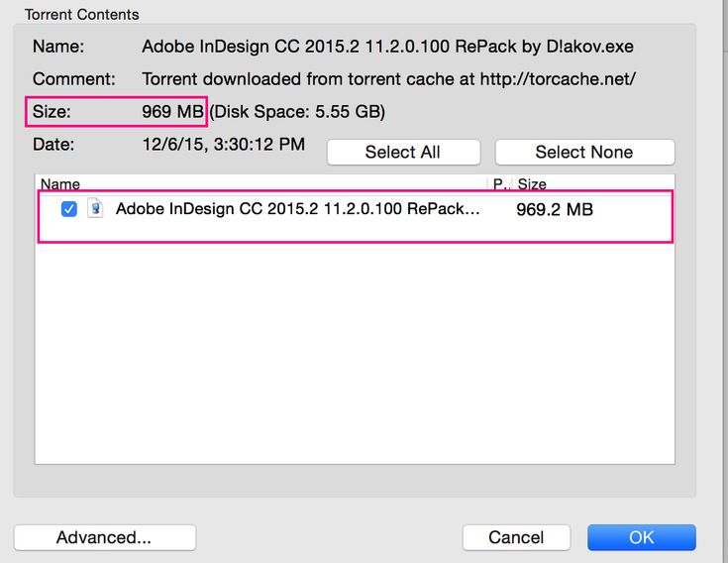The image size is (728, 563).
Task: Sort by the Size column header
Action: pos(532,184)
